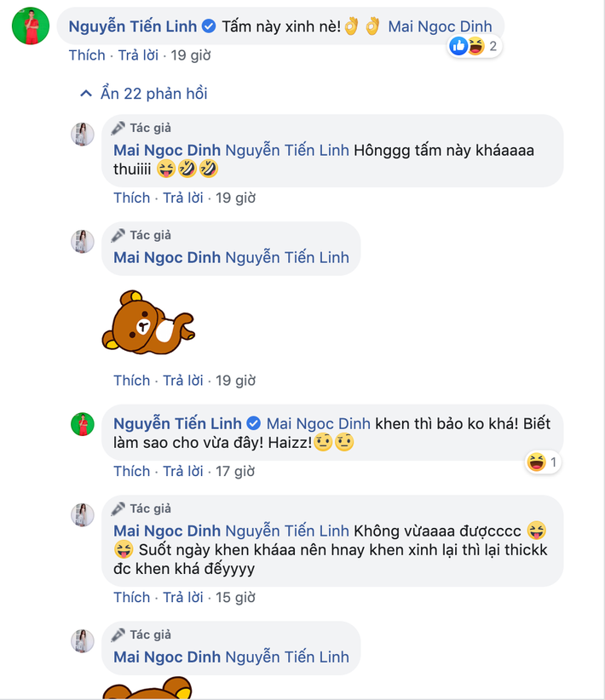Click Nguyễn Tiến Linh's avatar in top comment
605x700 pixels.
tap(31, 26)
